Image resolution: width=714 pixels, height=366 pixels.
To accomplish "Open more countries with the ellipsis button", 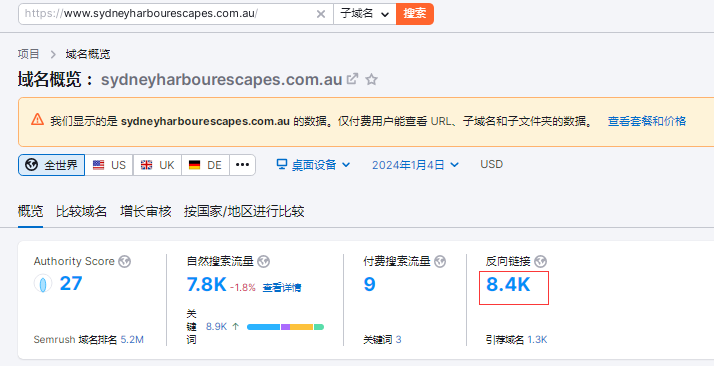I will point(242,165).
